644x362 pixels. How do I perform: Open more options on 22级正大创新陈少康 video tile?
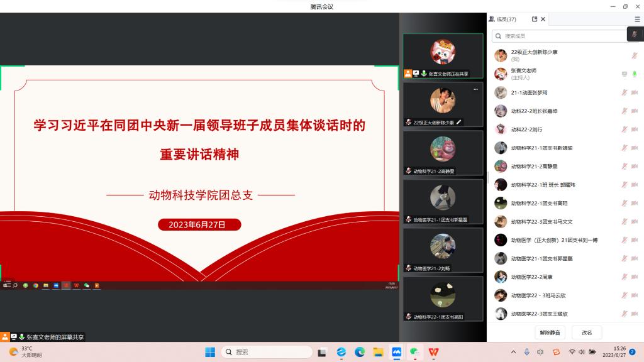475,89
